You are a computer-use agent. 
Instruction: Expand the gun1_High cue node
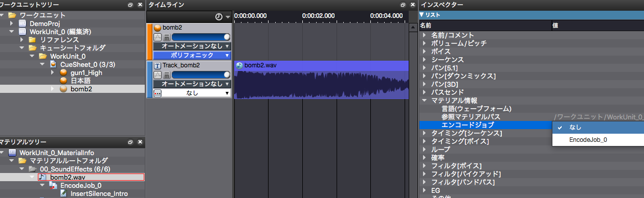52,72
